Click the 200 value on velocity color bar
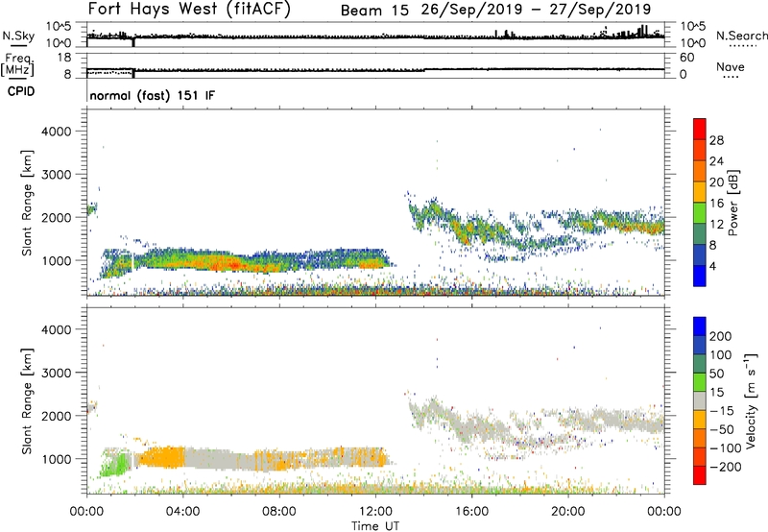This screenshot has width=768, height=532. pyautogui.click(x=721, y=336)
